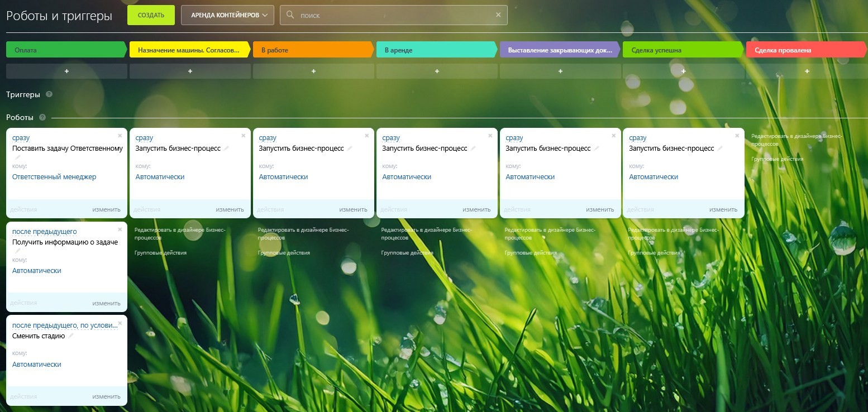Select the Сделка успешна stage header

[684, 50]
